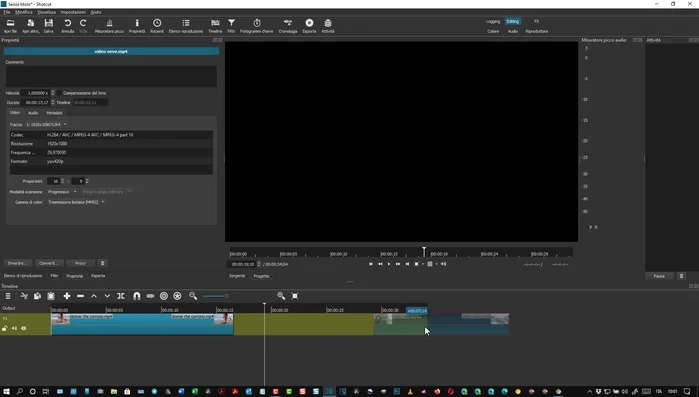Remove clip with the minus icon
Screen dimensions: 699x397
(x=80, y=296)
